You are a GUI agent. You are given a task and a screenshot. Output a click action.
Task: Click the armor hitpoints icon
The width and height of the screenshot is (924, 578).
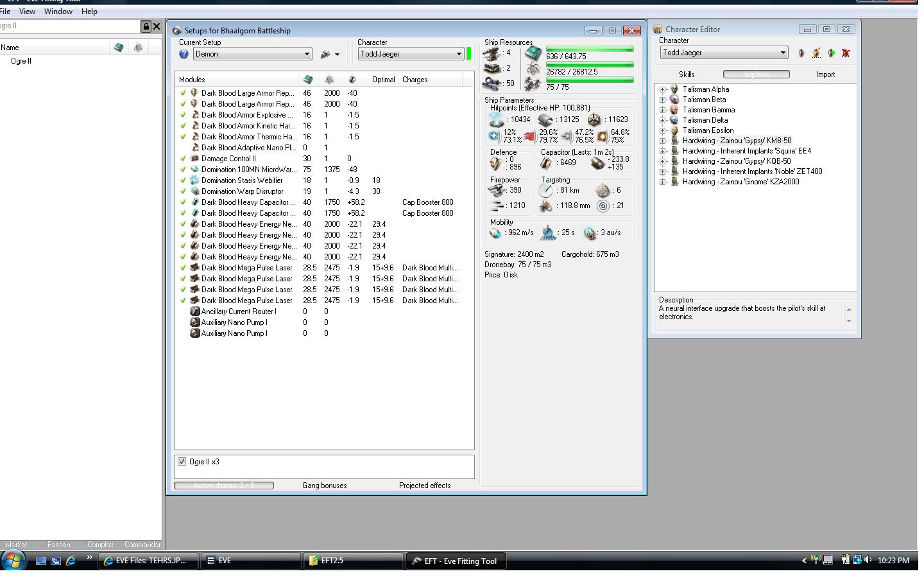coord(545,119)
